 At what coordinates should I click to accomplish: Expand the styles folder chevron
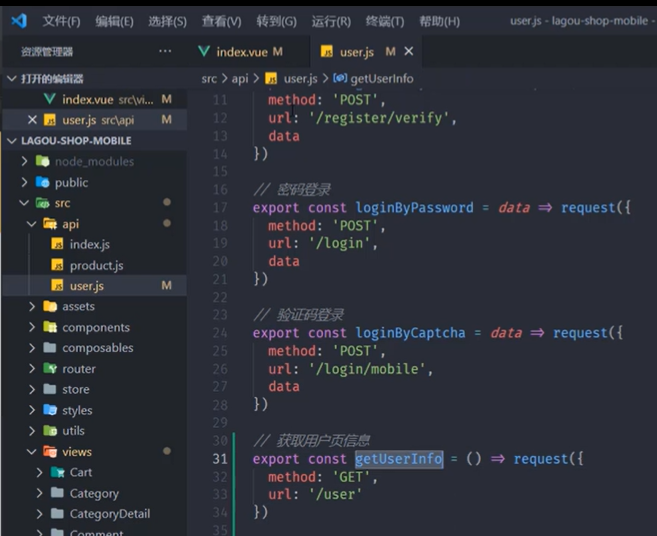[32, 410]
